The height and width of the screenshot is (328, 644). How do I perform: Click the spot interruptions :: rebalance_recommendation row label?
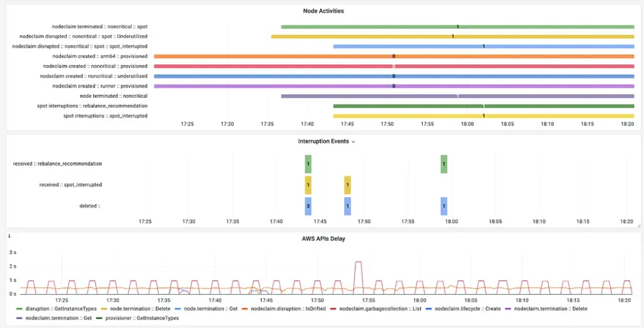[92, 106]
